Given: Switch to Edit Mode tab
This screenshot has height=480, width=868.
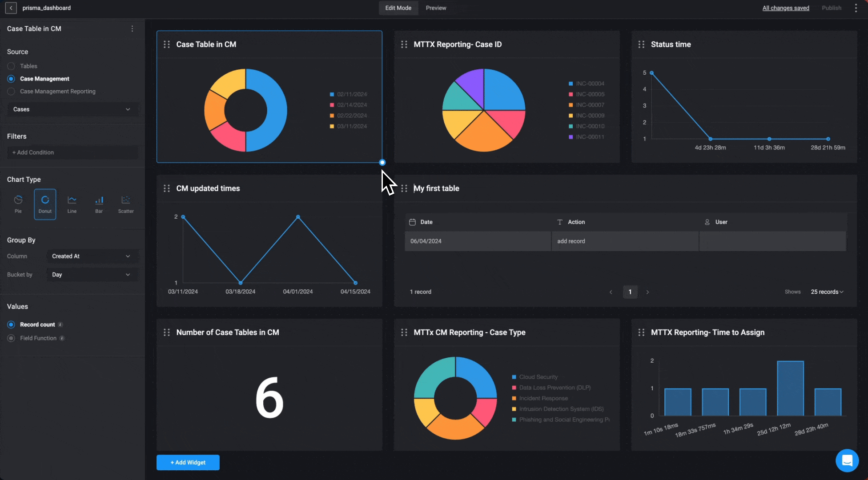Looking at the screenshot, I should tap(398, 8).
